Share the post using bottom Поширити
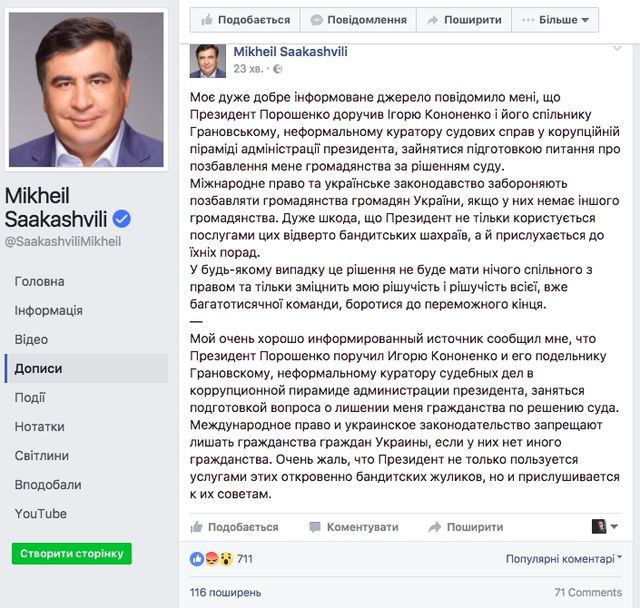 pyautogui.click(x=466, y=526)
